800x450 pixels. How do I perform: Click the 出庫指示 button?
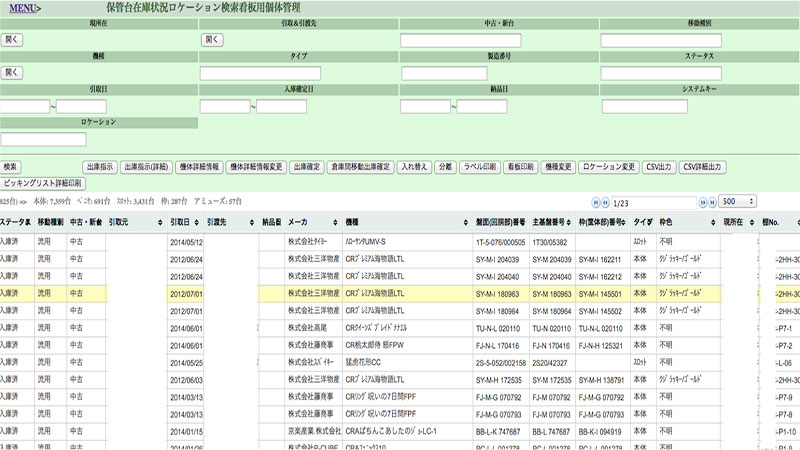100,167
